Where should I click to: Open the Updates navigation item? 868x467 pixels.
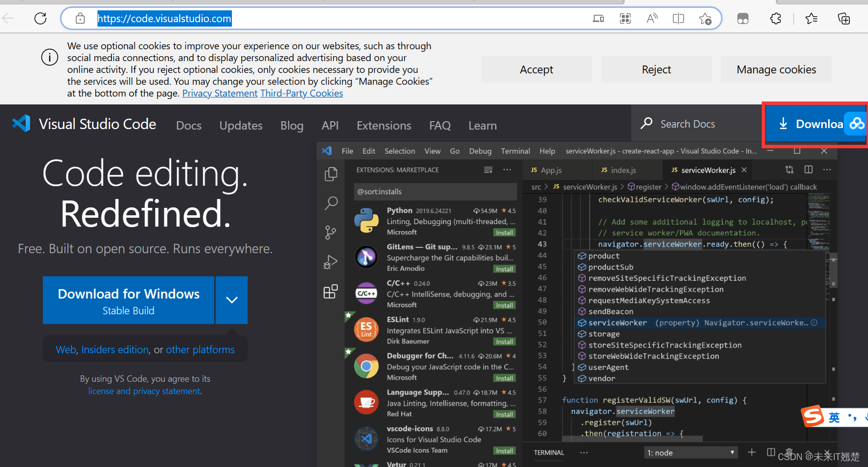tap(241, 126)
